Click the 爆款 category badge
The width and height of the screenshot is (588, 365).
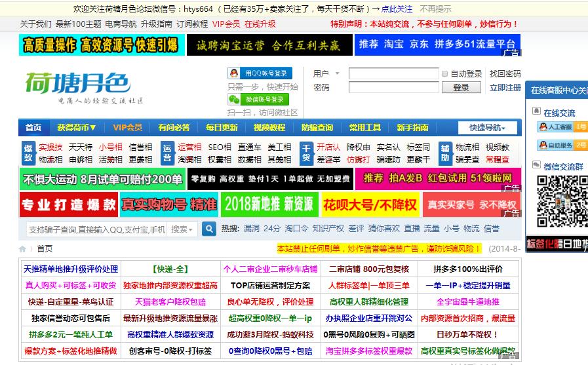click(28, 153)
